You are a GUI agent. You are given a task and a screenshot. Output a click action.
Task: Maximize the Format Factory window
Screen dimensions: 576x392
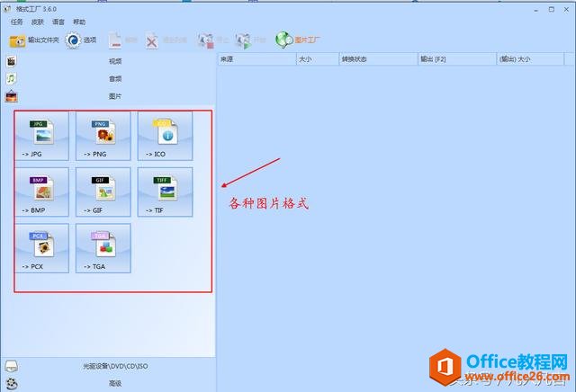[552, 10]
